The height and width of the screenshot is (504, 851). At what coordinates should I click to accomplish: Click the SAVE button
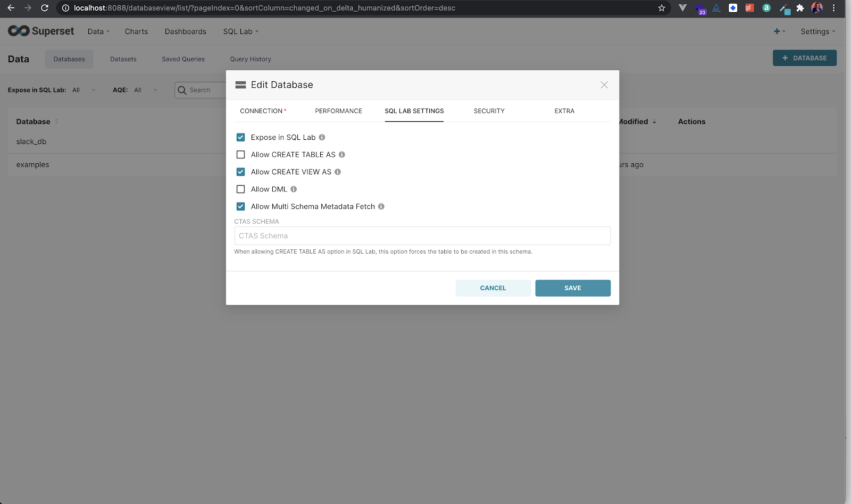572,288
